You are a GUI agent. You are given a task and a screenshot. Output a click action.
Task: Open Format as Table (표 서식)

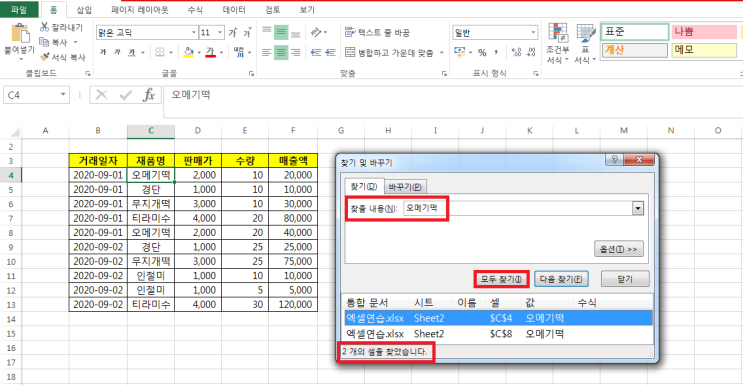585,44
